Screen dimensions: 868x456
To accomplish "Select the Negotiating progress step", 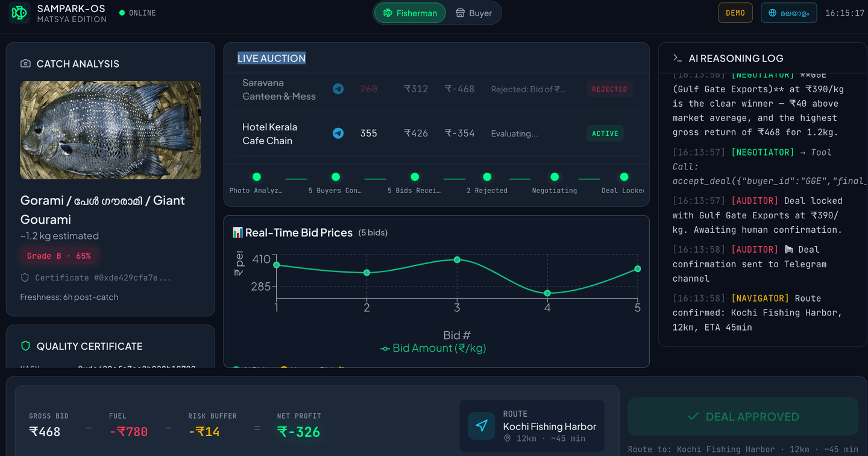I will pyautogui.click(x=554, y=177).
